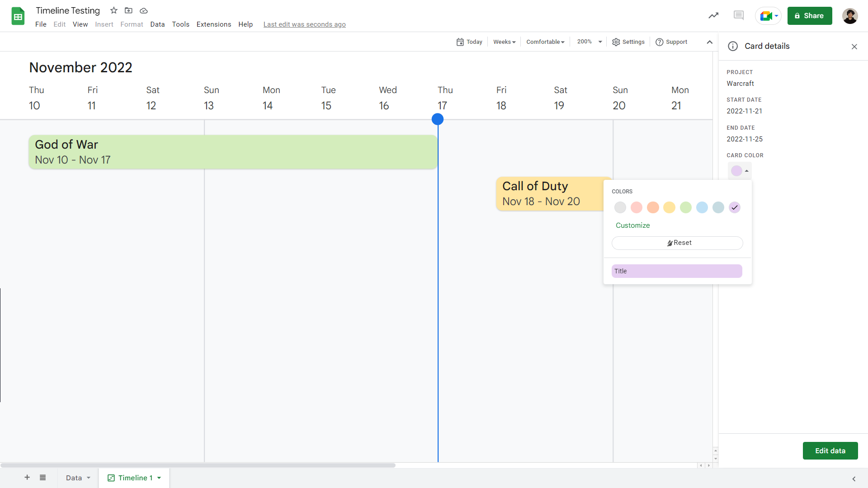Open comment history
Image resolution: width=868 pixels, height=488 pixels.
coord(739,15)
